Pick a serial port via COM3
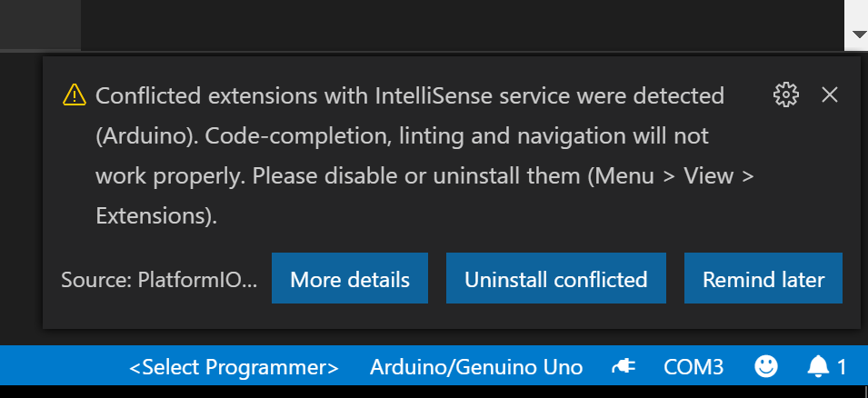Viewport: 868px width, 398px height. (x=693, y=367)
